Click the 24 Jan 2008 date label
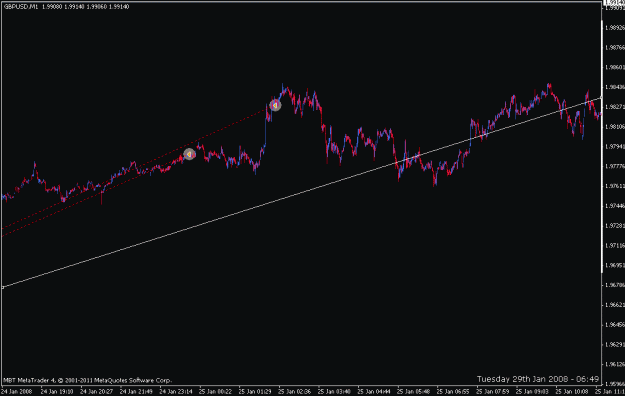Image resolution: width=625 pixels, height=396 pixels. (x=17, y=392)
